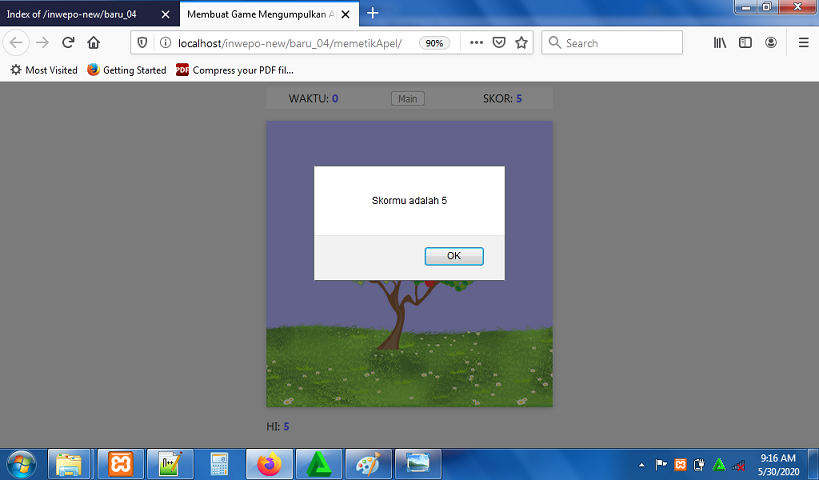Open Paint from the taskbar
Viewport: 819px width, 480px height.
pos(368,464)
